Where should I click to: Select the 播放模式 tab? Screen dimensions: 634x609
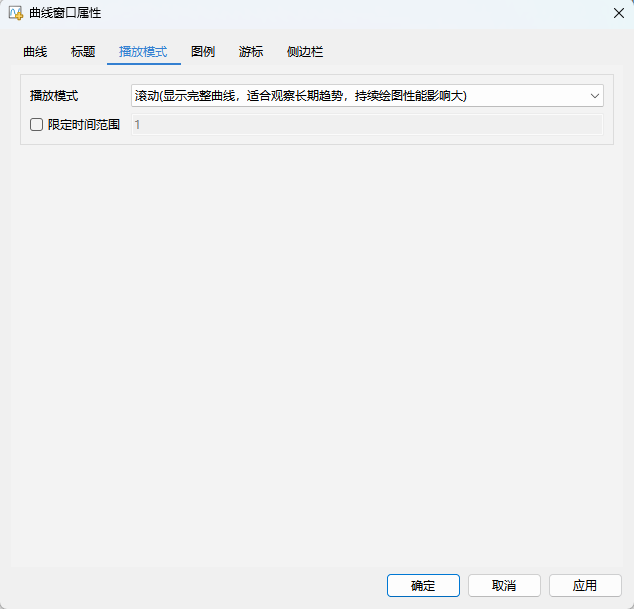(143, 51)
